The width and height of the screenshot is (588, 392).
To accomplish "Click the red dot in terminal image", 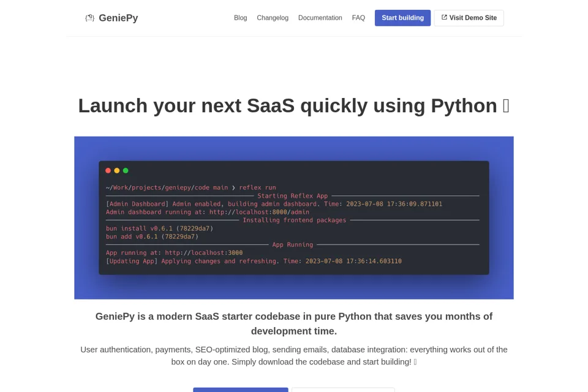I will point(108,171).
